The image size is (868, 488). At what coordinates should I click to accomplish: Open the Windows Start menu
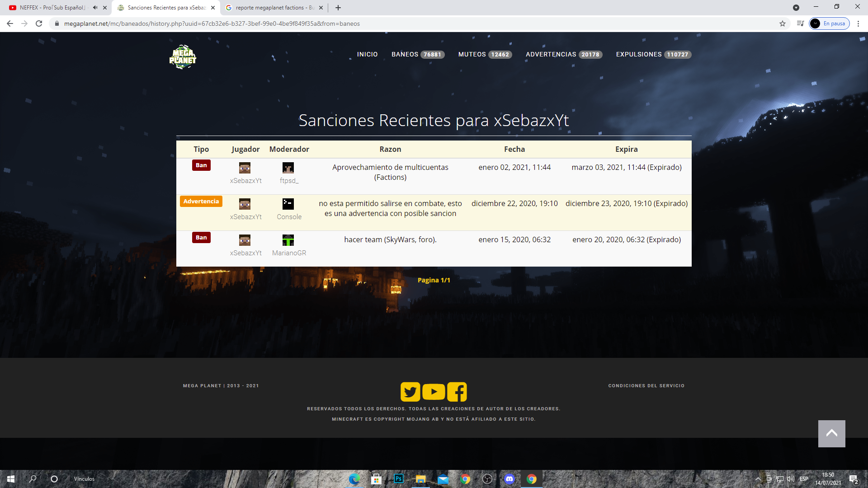(11, 479)
